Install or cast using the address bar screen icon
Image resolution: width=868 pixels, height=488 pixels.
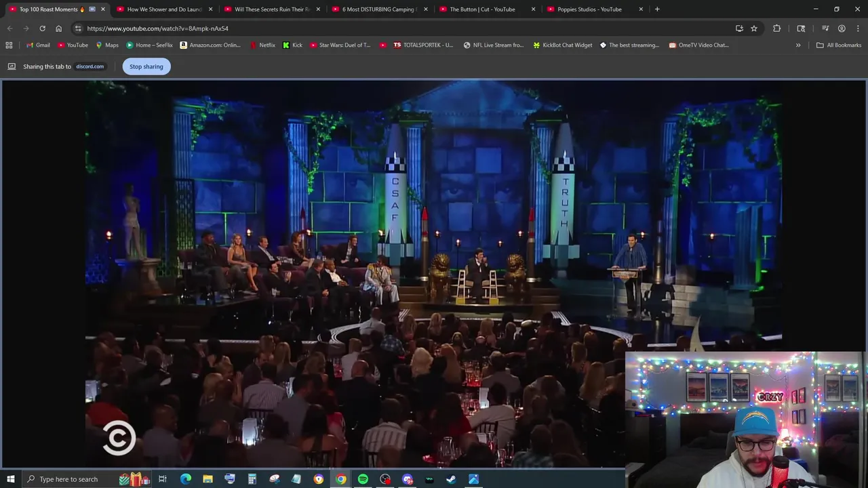pyautogui.click(x=739, y=28)
